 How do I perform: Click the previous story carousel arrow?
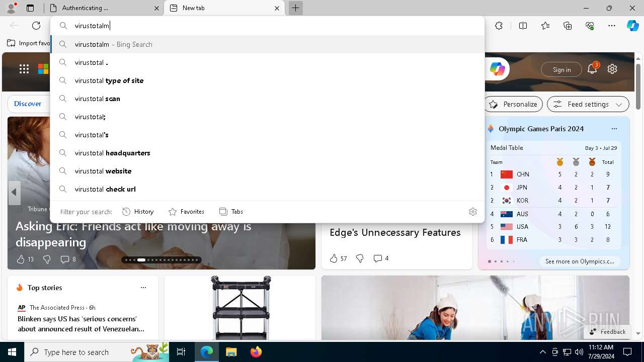(x=14, y=192)
